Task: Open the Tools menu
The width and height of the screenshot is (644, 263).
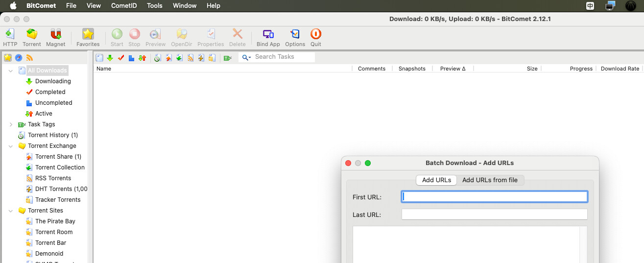Action: (x=155, y=6)
